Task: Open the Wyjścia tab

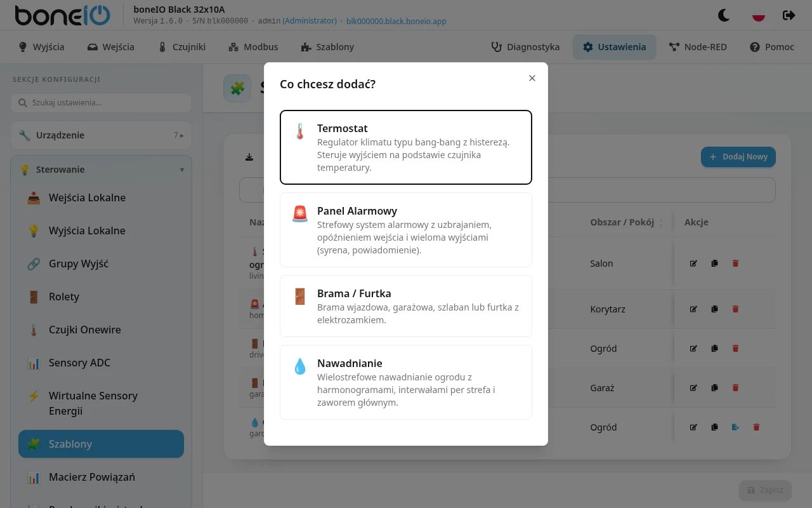Action: point(41,47)
